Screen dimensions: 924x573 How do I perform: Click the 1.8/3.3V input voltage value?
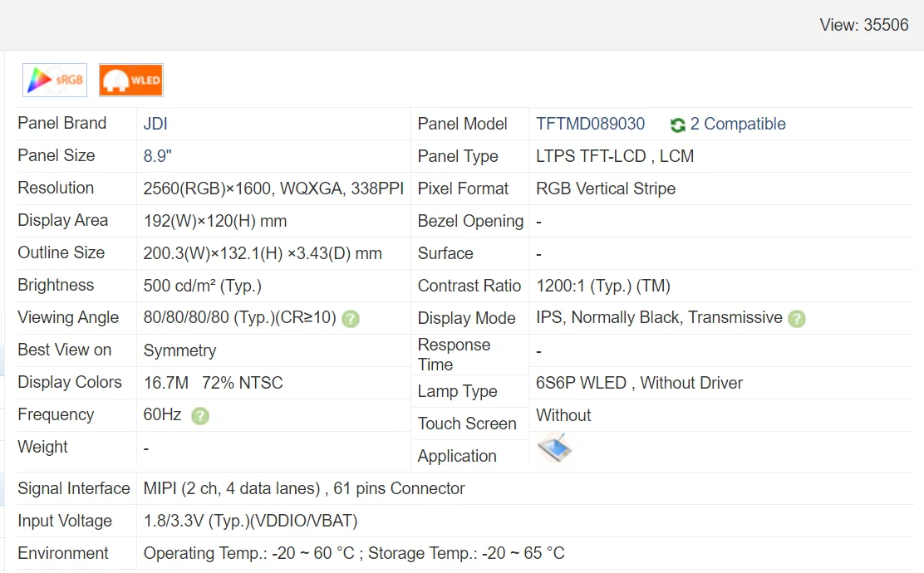coord(250,521)
